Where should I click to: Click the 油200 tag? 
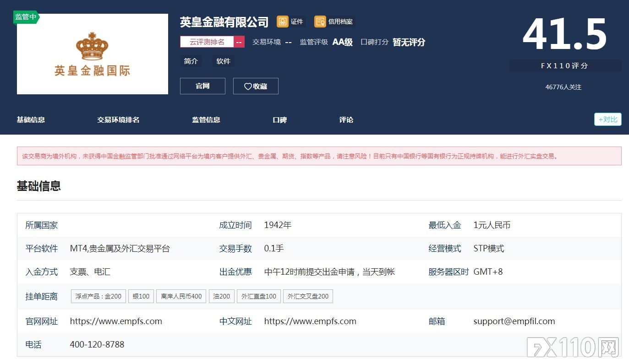[x=222, y=296]
